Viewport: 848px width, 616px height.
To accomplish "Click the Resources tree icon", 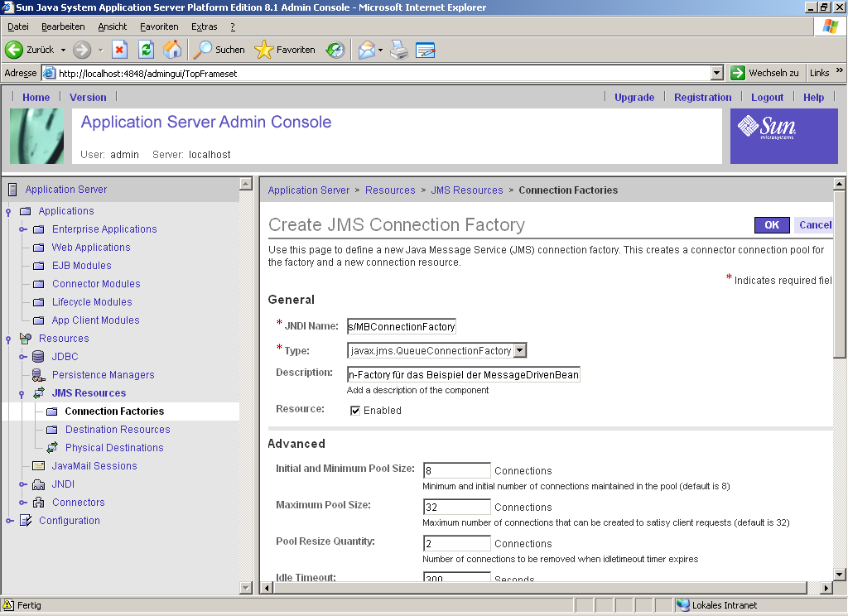I will coord(26,339).
